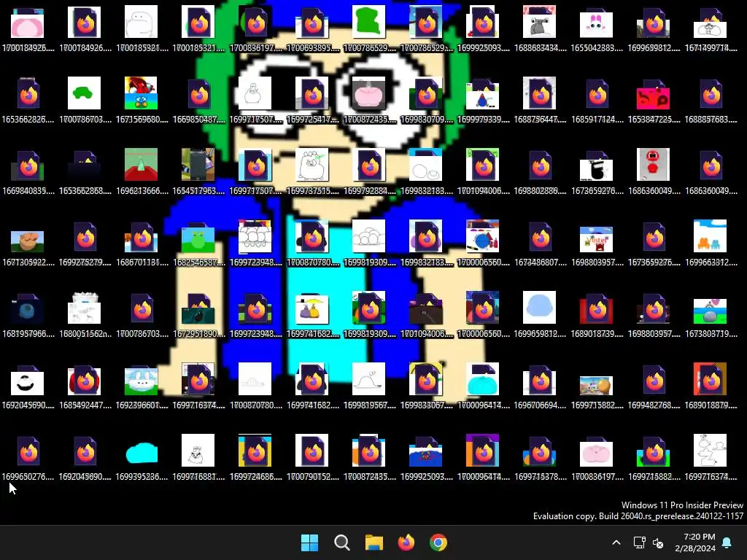This screenshot has width=747, height=560.
Task: Select the 1699650276 Firefox file
Action: coord(28,451)
